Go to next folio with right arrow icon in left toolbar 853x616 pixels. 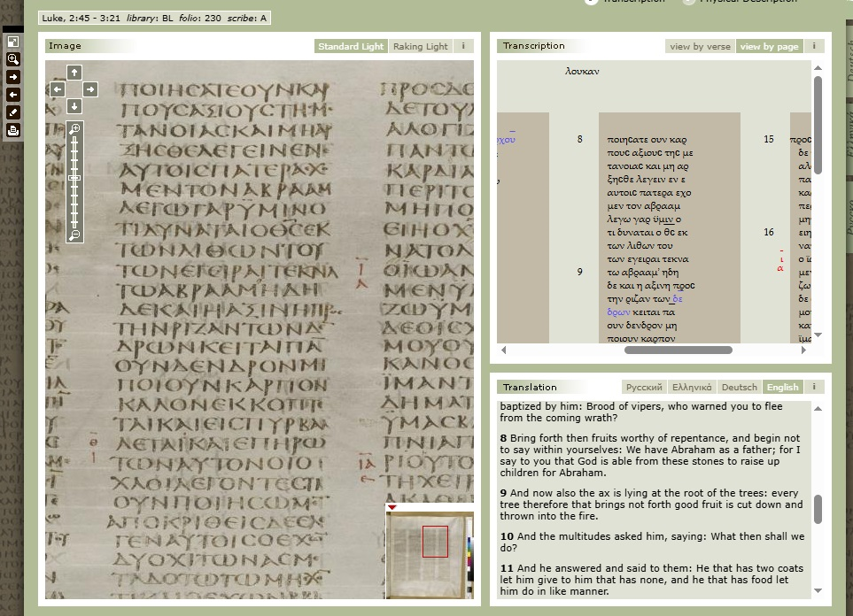tap(13, 77)
